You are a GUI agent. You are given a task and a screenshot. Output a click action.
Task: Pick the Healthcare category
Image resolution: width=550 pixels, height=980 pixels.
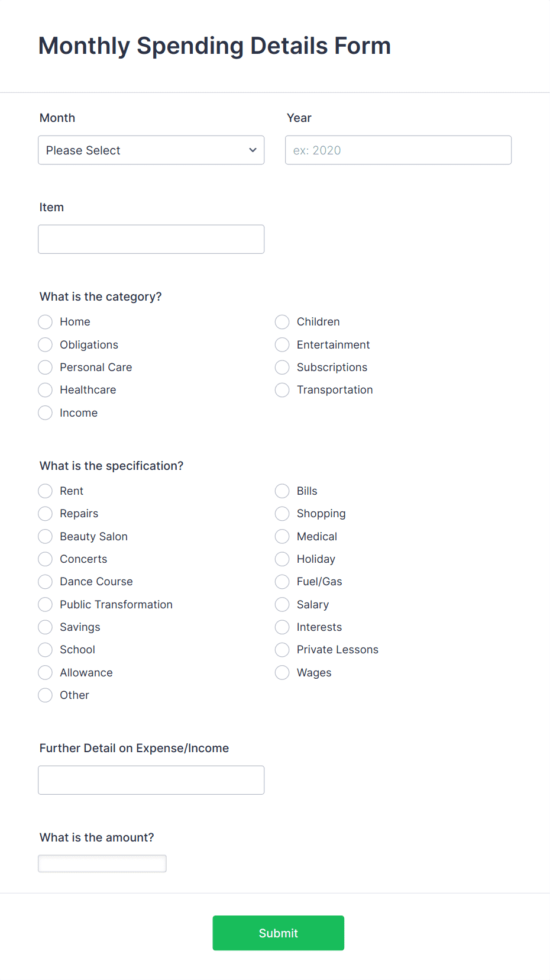pos(45,389)
